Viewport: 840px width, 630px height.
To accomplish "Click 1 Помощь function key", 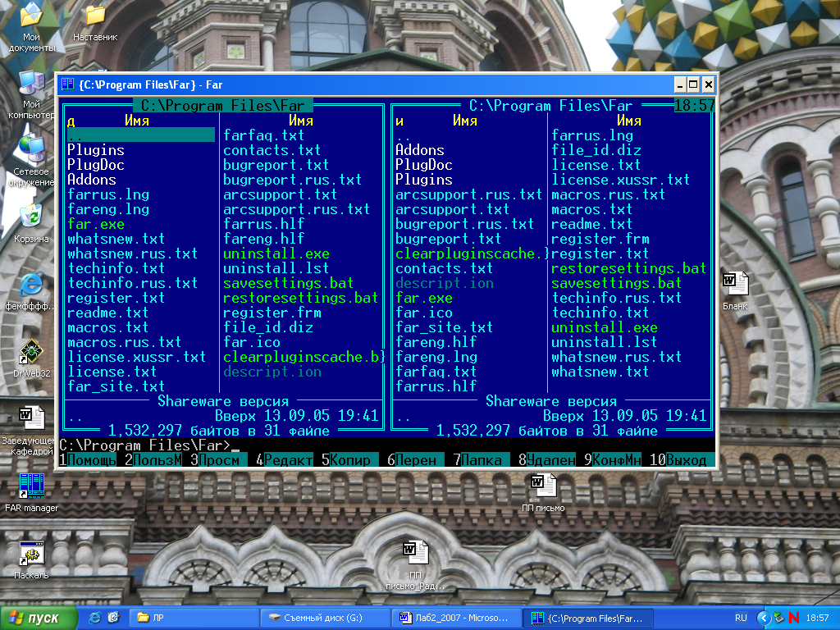I will click(x=87, y=459).
